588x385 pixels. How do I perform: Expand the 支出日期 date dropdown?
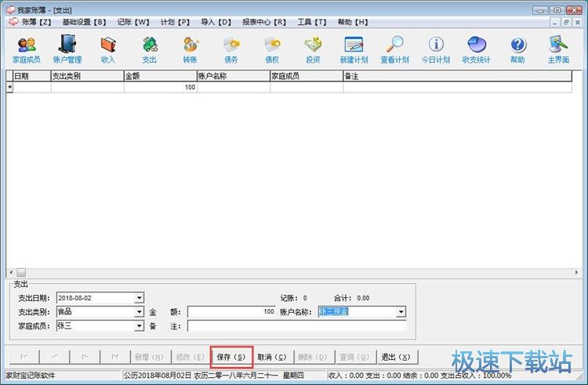140,298
